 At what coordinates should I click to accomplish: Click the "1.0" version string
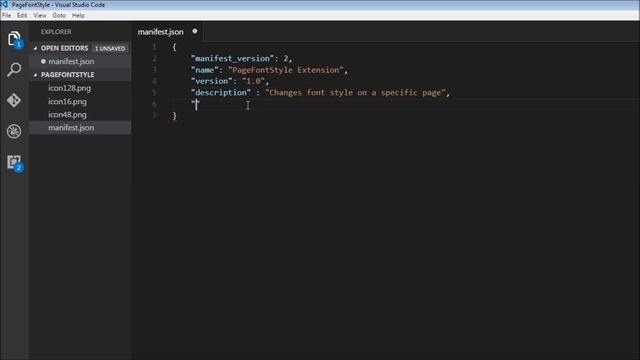click(x=253, y=81)
